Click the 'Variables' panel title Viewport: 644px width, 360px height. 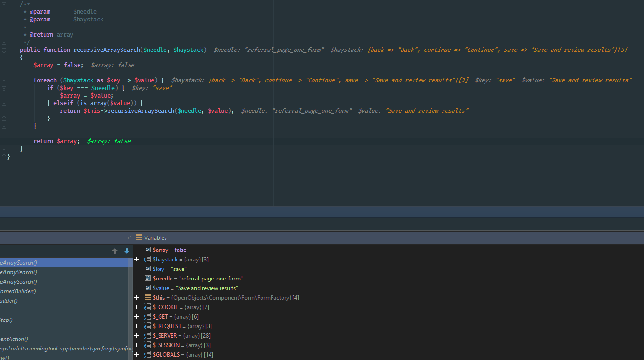point(155,237)
